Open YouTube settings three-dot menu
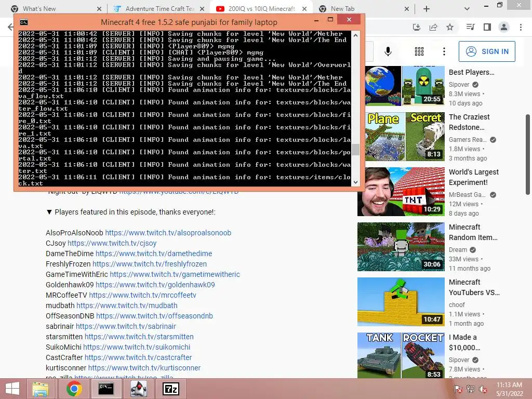 [x=444, y=51]
